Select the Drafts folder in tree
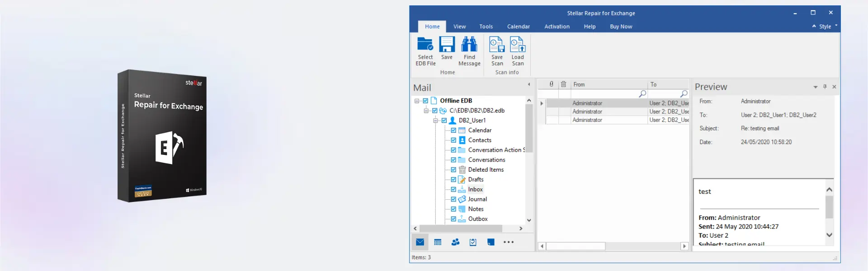The image size is (868, 271). (x=476, y=179)
